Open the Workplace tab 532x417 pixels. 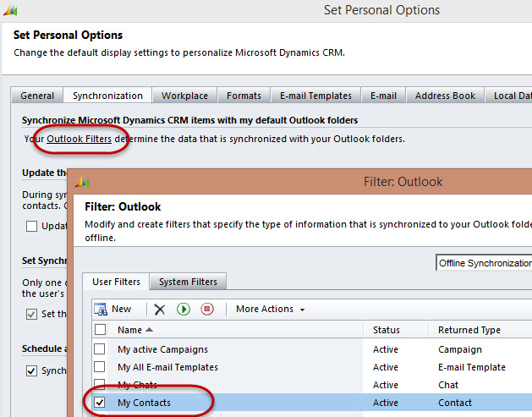[x=185, y=96]
